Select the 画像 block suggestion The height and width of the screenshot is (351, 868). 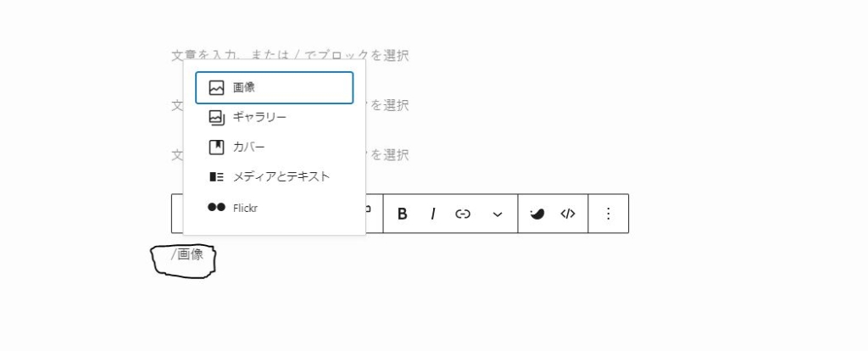tap(274, 87)
